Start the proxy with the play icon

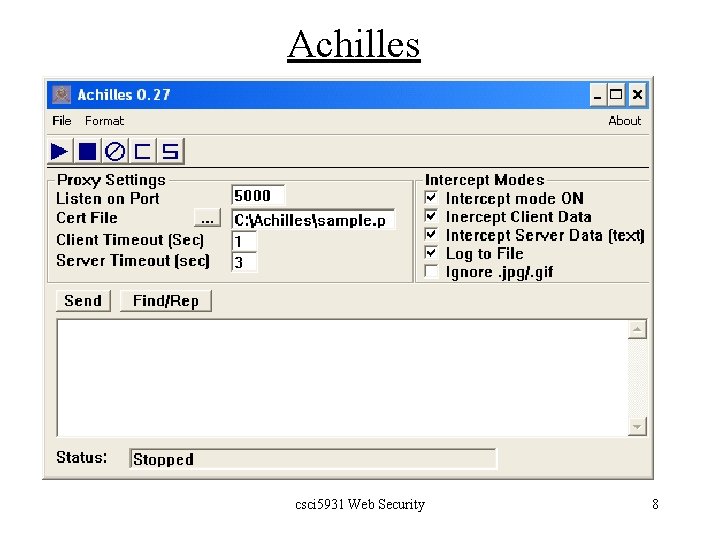click(60, 151)
